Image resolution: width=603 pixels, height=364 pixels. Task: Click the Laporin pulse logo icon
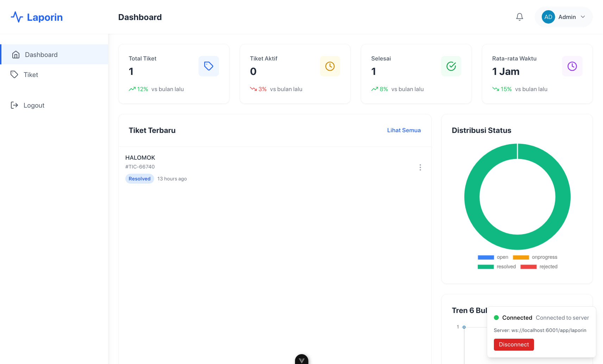tap(17, 17)
